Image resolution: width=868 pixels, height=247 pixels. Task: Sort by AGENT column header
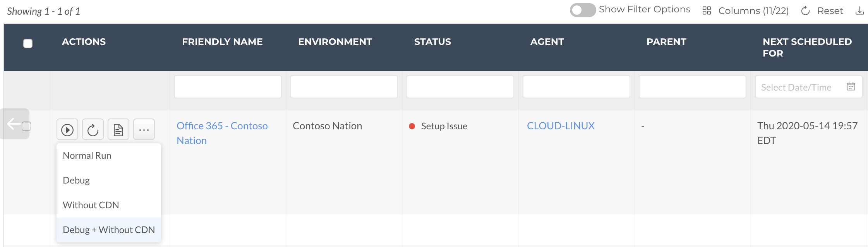point(547,42)
